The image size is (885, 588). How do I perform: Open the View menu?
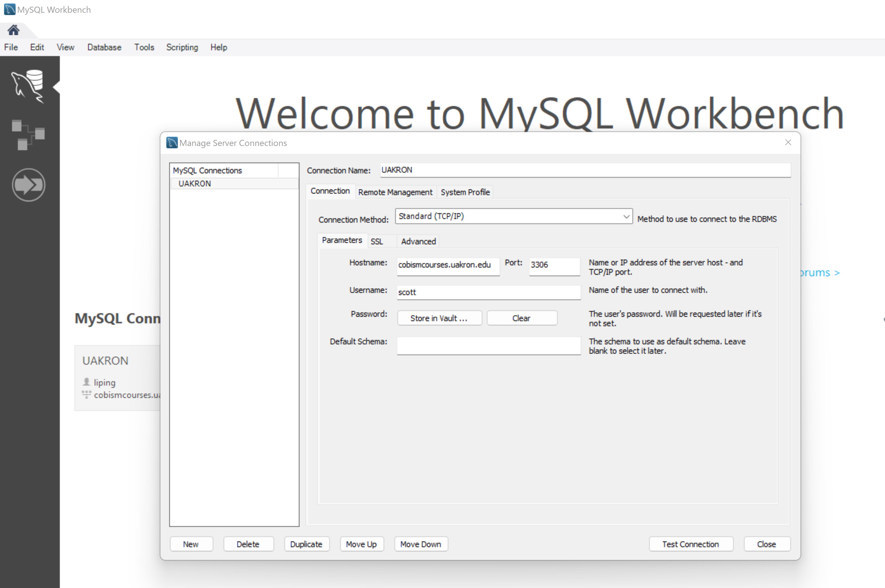tap(65, 47)
